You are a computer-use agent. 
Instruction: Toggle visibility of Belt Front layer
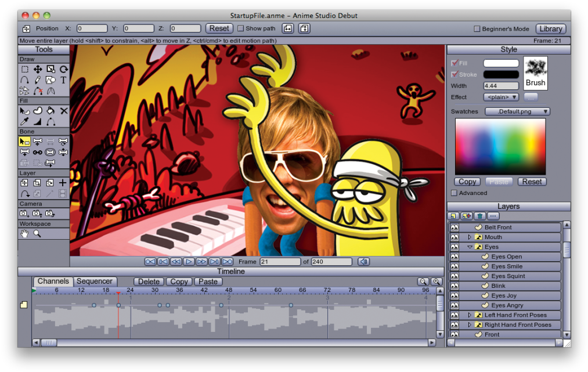click(454, 227)
